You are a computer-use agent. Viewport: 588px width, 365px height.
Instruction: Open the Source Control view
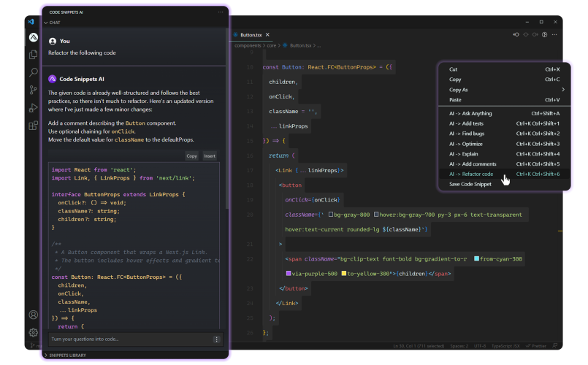34,90
